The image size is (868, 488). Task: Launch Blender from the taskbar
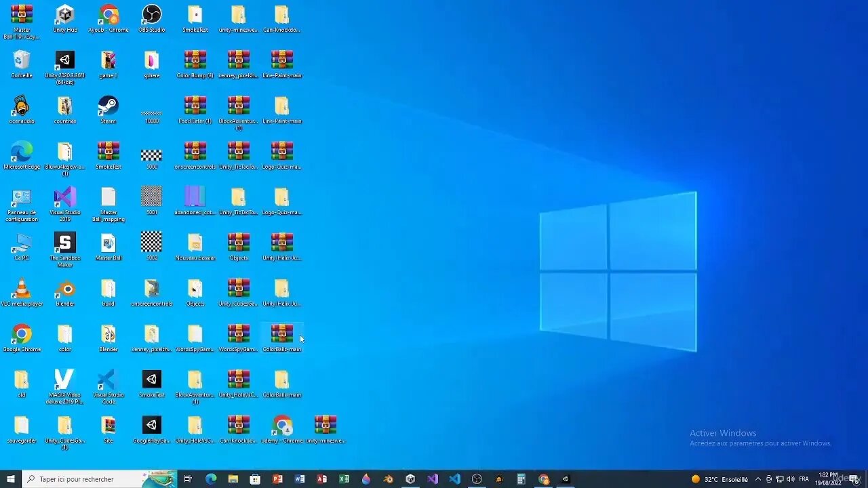point(389,479)
